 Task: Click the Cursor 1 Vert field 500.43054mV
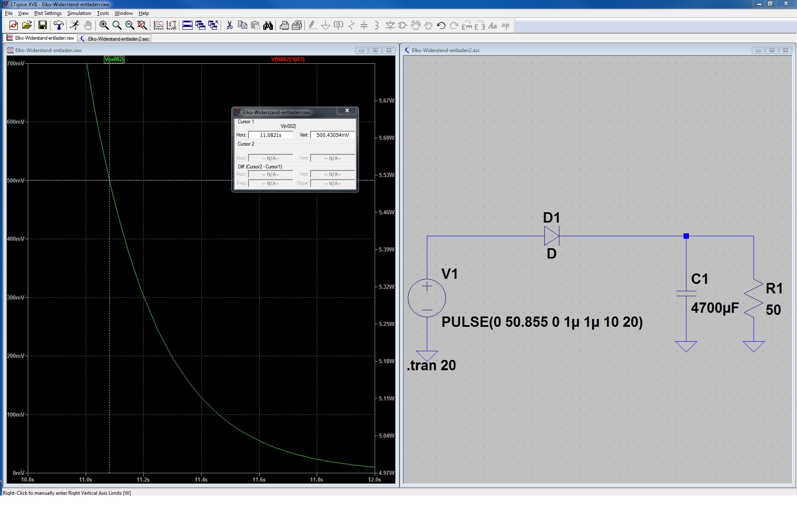[x=333, y=135]
